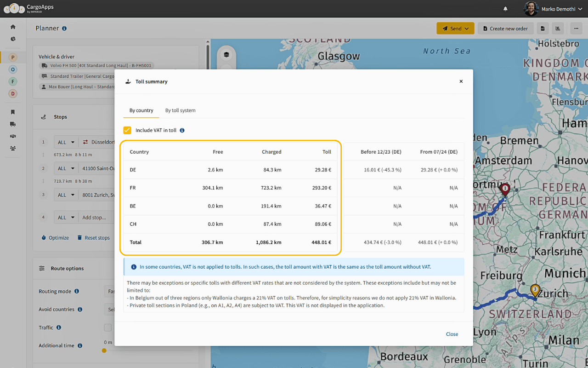Open the bookmarks icon in the sidebar
This screenshot has width=588, height=368.
[12, 111]
